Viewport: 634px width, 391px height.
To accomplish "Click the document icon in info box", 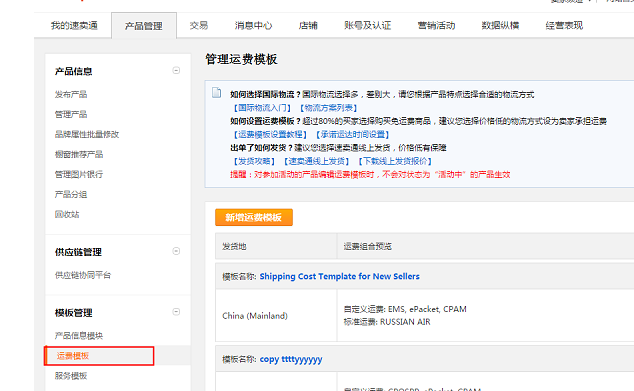I will [x=217, y=93].
